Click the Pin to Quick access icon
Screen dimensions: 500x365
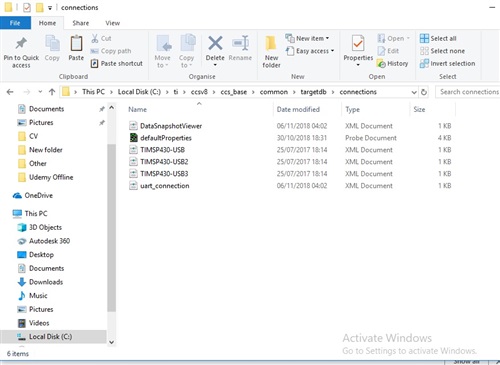pos(21,44)
